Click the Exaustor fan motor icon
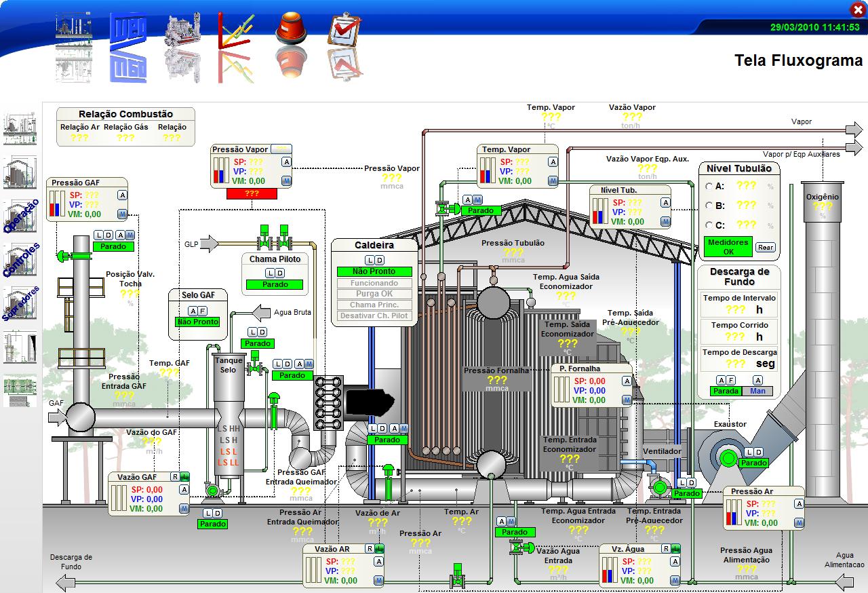This screenshot has height=593, width=868. click(729, 459)
